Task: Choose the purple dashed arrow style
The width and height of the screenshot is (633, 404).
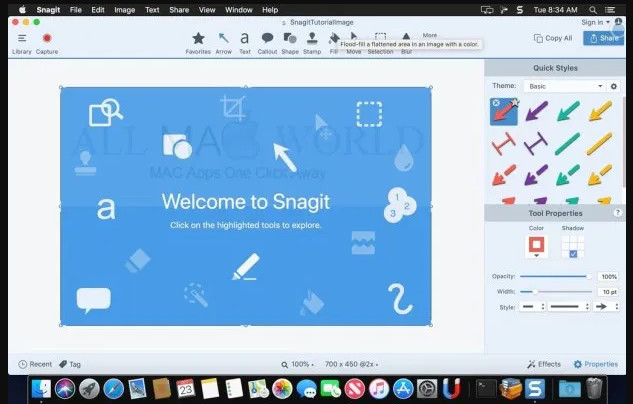Action: [x=536, y=175]
